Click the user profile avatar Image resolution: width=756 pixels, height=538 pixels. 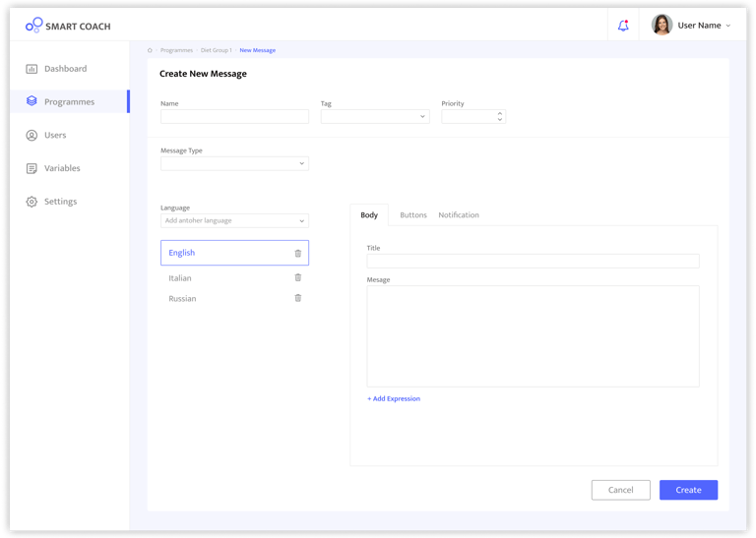661,26
